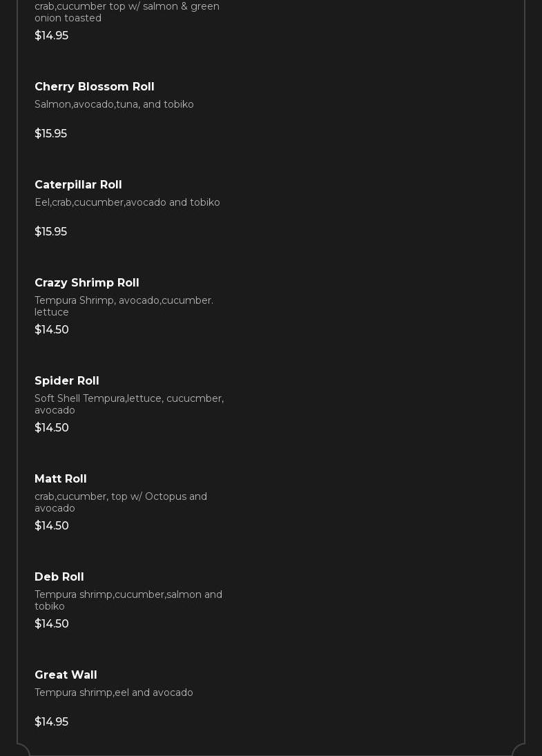
Task: Click the Matt Roll item name
Action: (x=61, y=479)
